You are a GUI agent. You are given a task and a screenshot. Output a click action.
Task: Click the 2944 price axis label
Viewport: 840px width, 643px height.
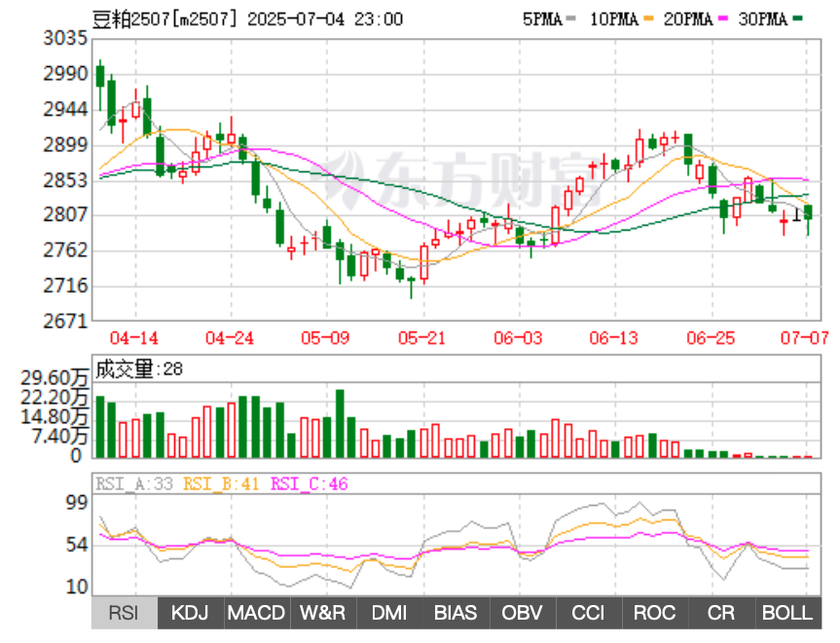[x=65, y=110]
